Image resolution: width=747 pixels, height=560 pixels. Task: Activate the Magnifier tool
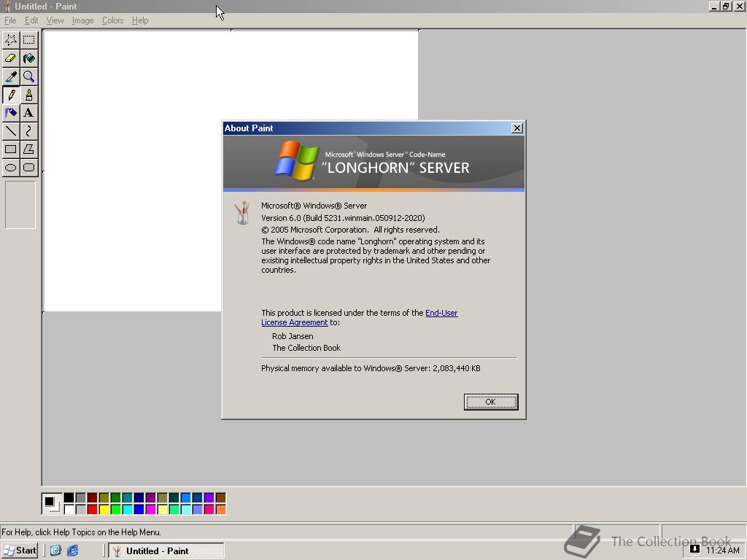pos(29,77)
